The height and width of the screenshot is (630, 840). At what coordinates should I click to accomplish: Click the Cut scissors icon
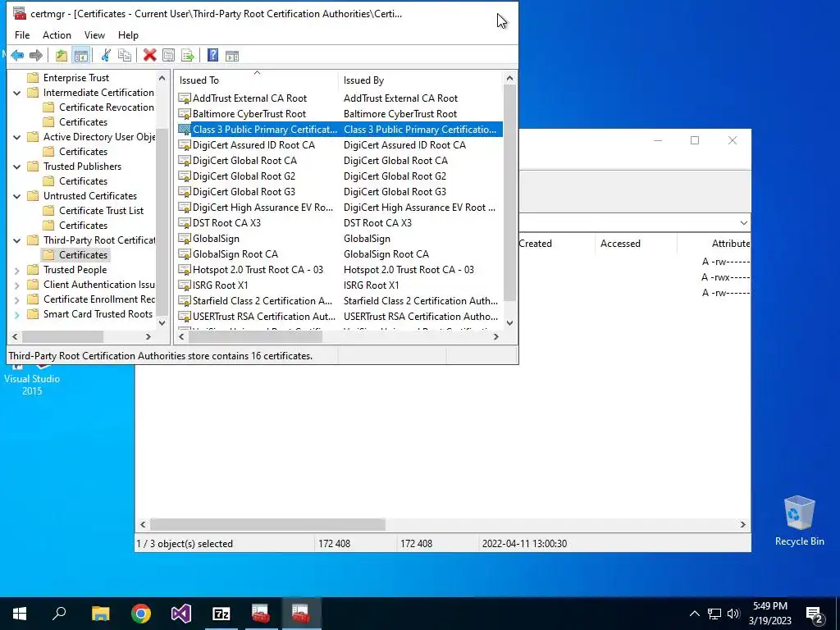click(106, 55)
